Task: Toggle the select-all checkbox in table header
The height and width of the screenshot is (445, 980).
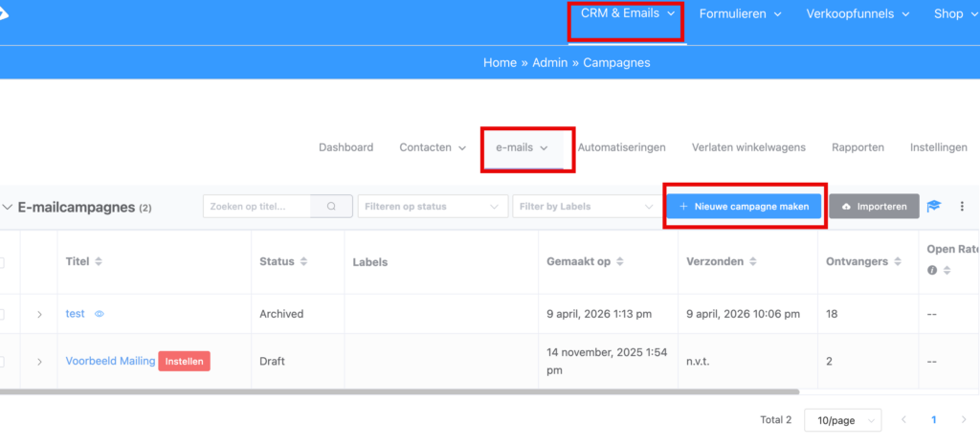Action: [x=3, y=261]
